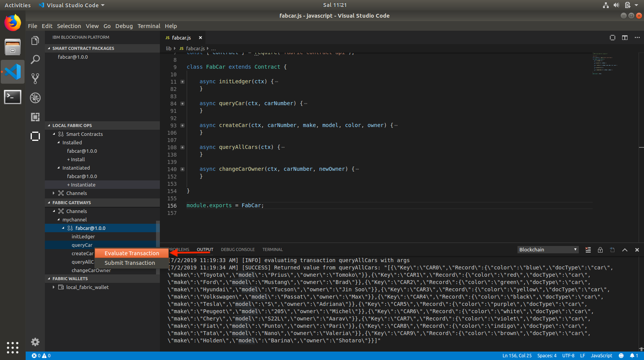This screenshot has width=644, height=360.
Task: Click + Instantiate under Instantiated
Action: click(x=81, y=185)
